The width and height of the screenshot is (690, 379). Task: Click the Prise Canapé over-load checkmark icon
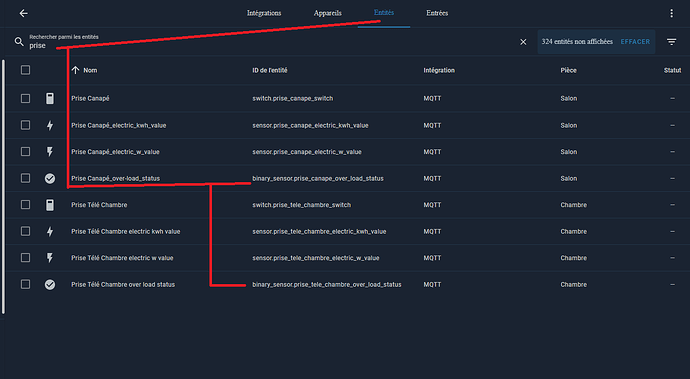click(50, 178)
